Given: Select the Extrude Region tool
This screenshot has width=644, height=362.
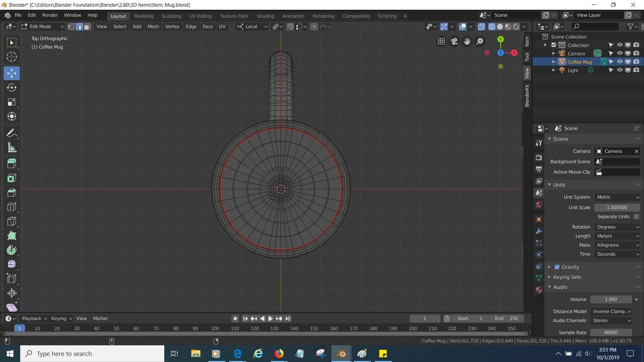Looking at the screenshot, I should 12,164.
